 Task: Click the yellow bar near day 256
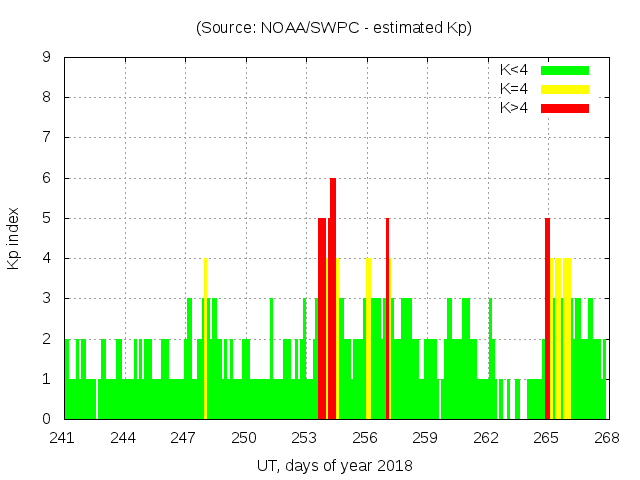click(x=368, y=340)
